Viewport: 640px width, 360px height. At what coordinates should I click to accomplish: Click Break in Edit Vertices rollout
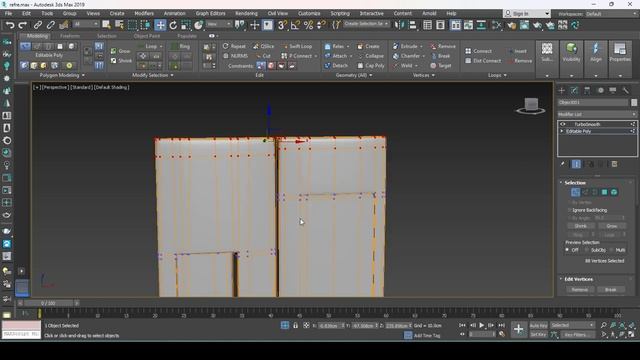pos(611,290)
